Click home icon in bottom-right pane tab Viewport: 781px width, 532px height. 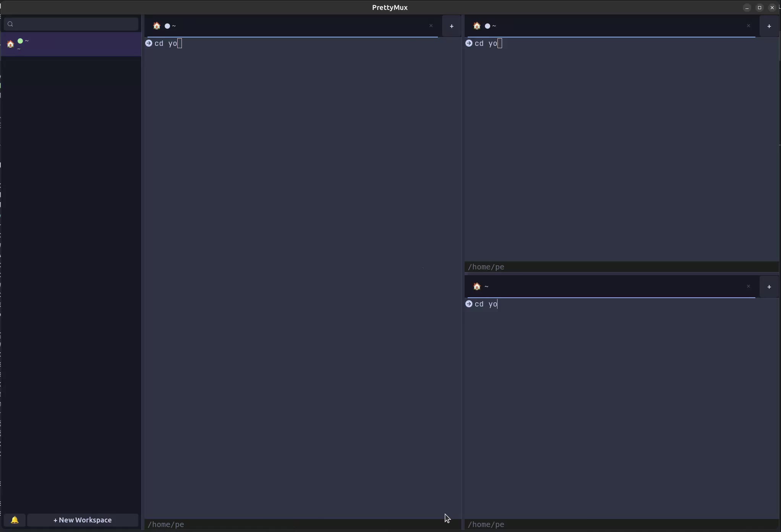coord(476,287)
